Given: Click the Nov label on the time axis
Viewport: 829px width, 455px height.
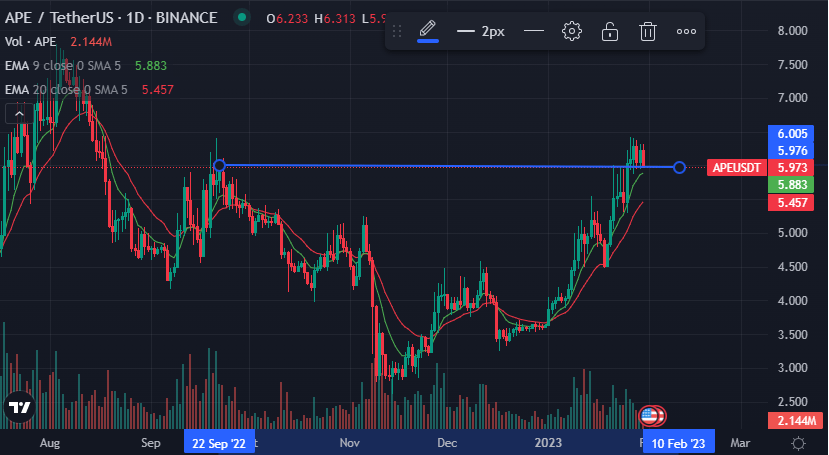Looking at the screenshot, I should (349, 443).
